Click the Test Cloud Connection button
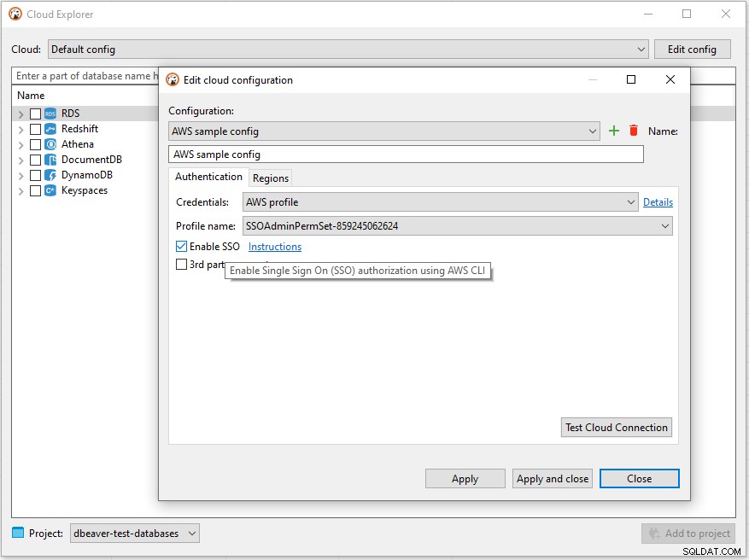 pos(617,428)
